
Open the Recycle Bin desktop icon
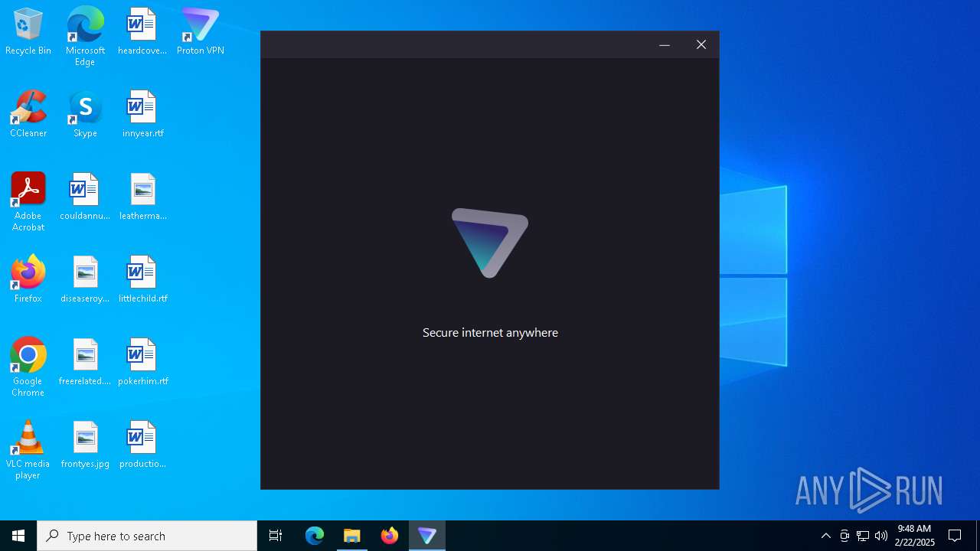click(x=28, y=31)
